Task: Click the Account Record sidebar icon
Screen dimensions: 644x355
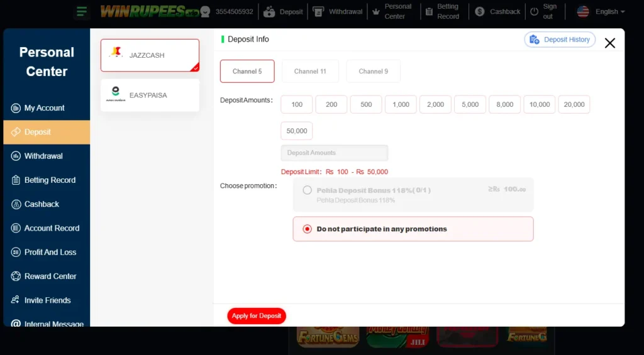Action: tap(16, 228)
